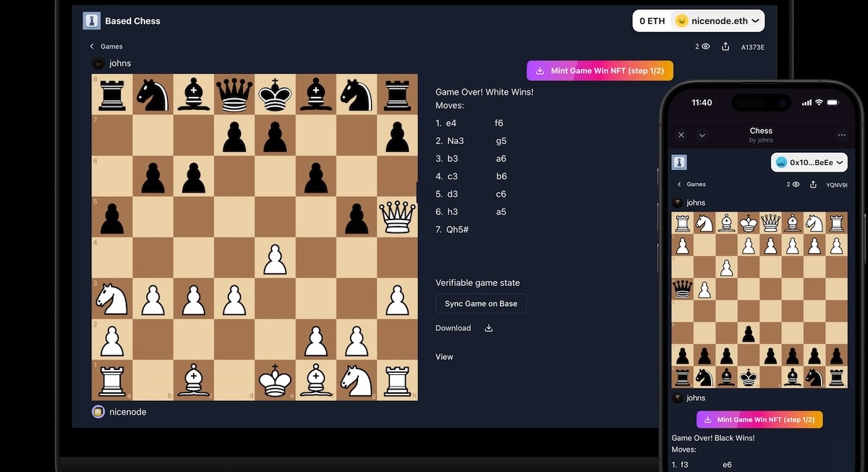Screen dimensions: 868x472
Task: Click the white pawn on e4
Action: 275,258
